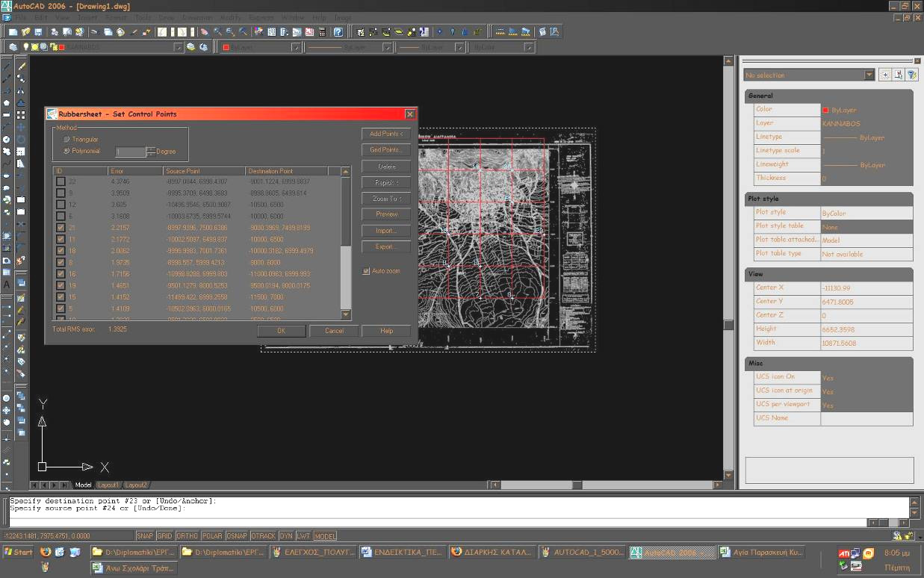Open the Help menu in menu bar
The width and height of the screenshot is (924, 578).
319,17
